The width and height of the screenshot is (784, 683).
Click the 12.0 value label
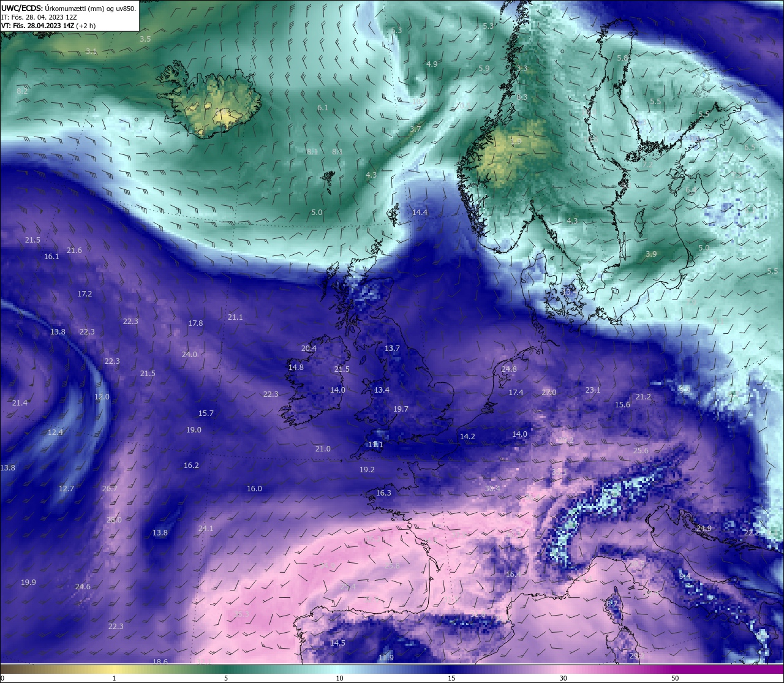[102, 397]
